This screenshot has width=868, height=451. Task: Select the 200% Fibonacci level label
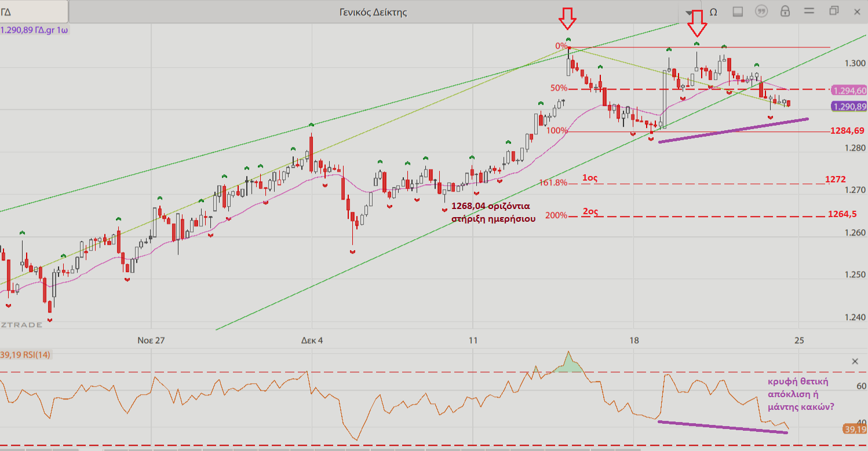556,215
